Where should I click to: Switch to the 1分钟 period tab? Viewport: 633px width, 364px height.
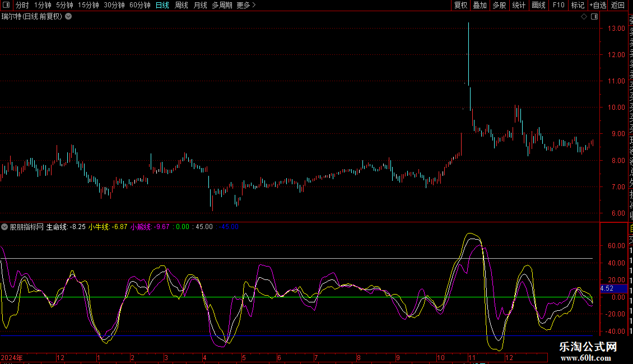[x=43, y=5]
